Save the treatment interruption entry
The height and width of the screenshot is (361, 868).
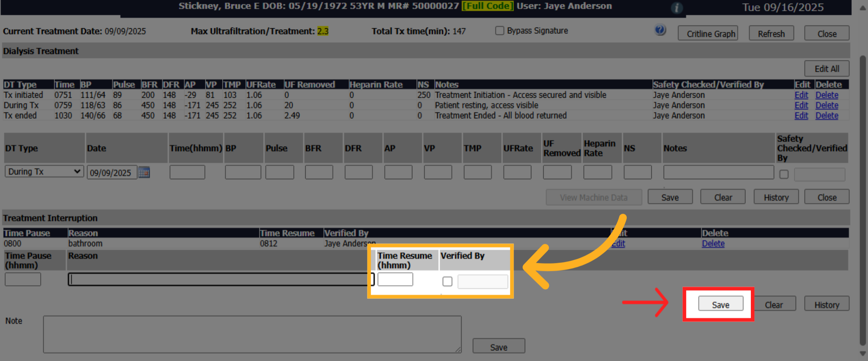point(721,304)
